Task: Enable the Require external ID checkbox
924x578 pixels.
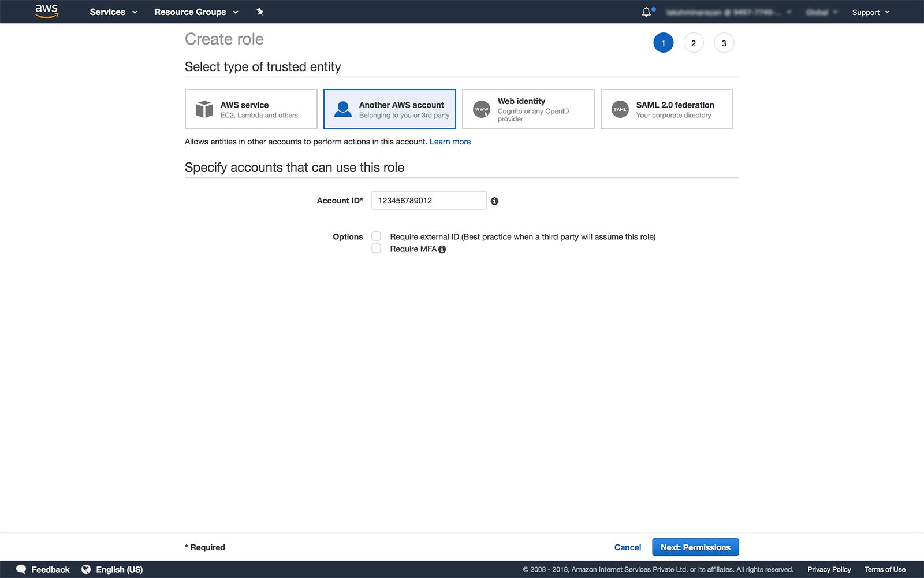Action: [x=376, y=236]
